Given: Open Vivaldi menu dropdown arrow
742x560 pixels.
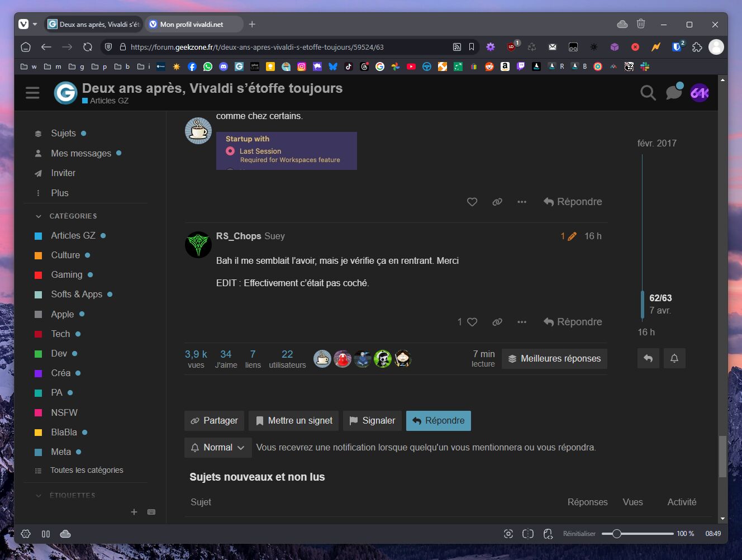Looking at the screenshot, I should [x=35, y=24].
